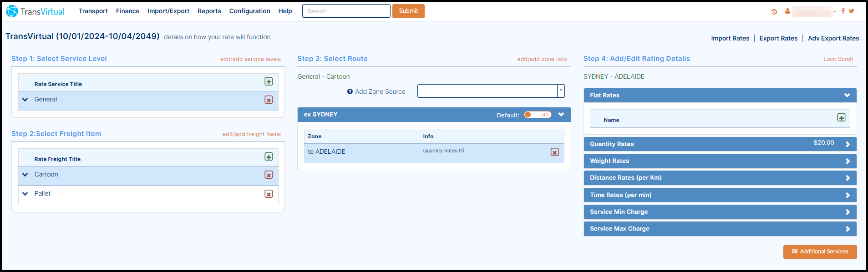Select the Pallet freight item label
Viewport: 868px width, 272px height.
coord(42,193)
